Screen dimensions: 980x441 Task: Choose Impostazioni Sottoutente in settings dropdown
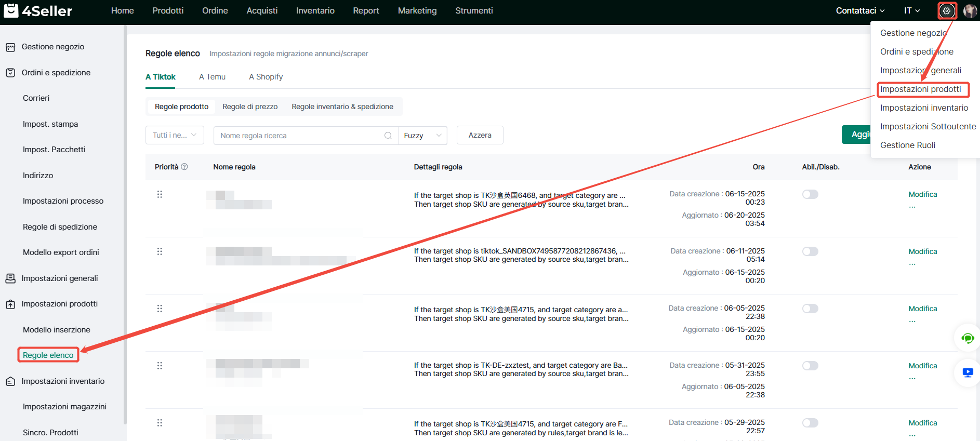[x=928, y=127]
